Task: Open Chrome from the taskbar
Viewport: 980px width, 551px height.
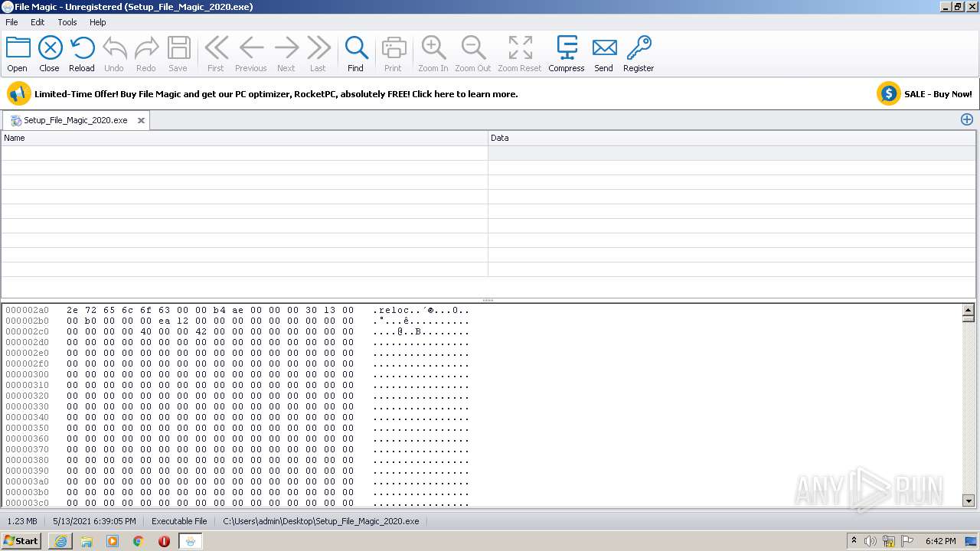Action: [138, 541]
